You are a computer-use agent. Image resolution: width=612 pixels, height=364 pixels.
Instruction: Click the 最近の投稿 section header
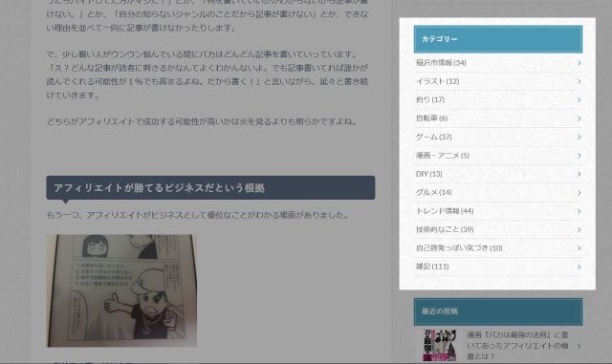pos(498,311)
